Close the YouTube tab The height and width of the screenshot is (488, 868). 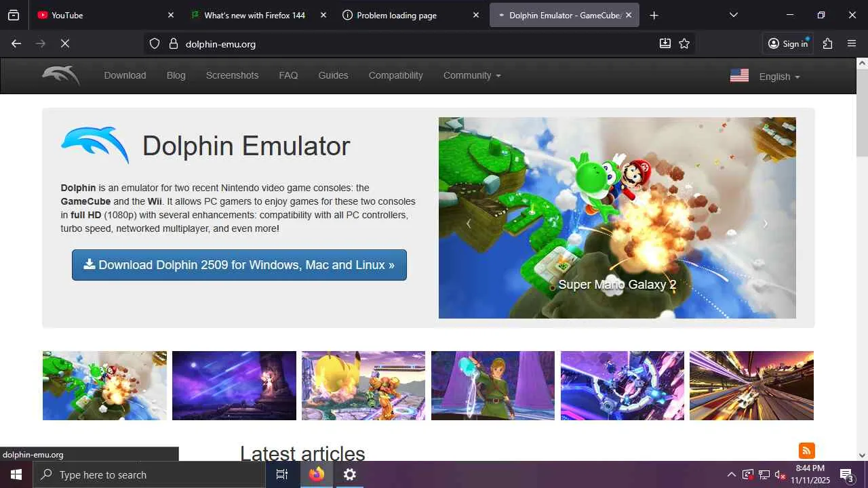(170, 15)
